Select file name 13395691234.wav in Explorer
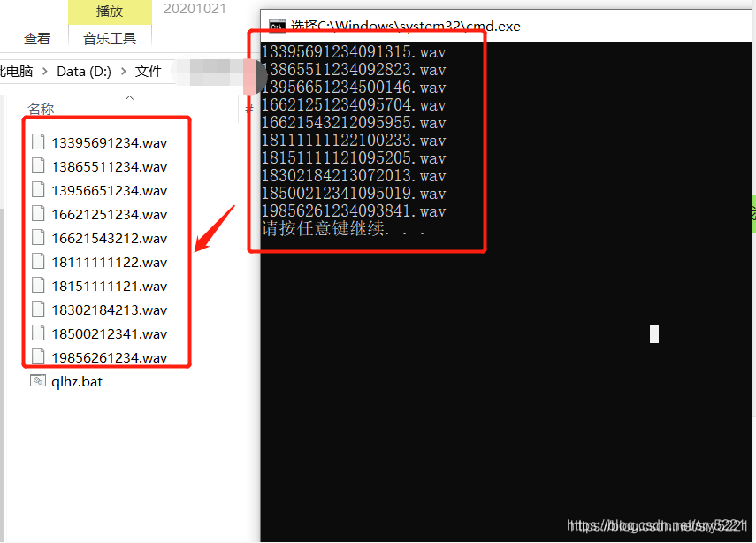The image size is (756, 543). [x=110, y=142]
